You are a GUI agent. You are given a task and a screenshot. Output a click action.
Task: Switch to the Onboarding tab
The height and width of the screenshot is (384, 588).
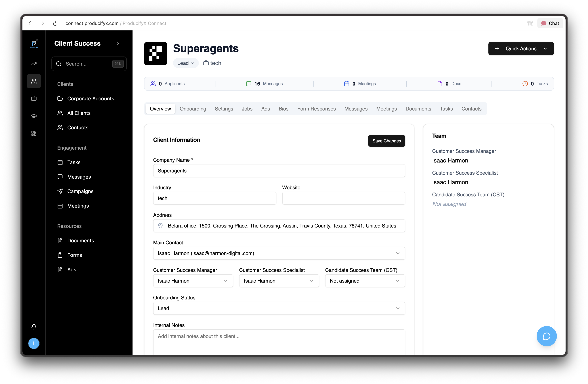193,108
